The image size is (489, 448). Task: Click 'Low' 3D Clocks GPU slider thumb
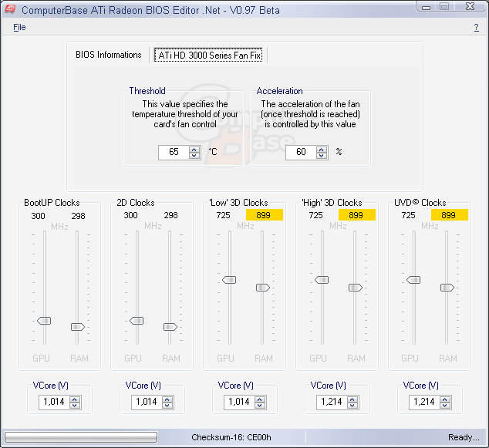tap(229, 280)
